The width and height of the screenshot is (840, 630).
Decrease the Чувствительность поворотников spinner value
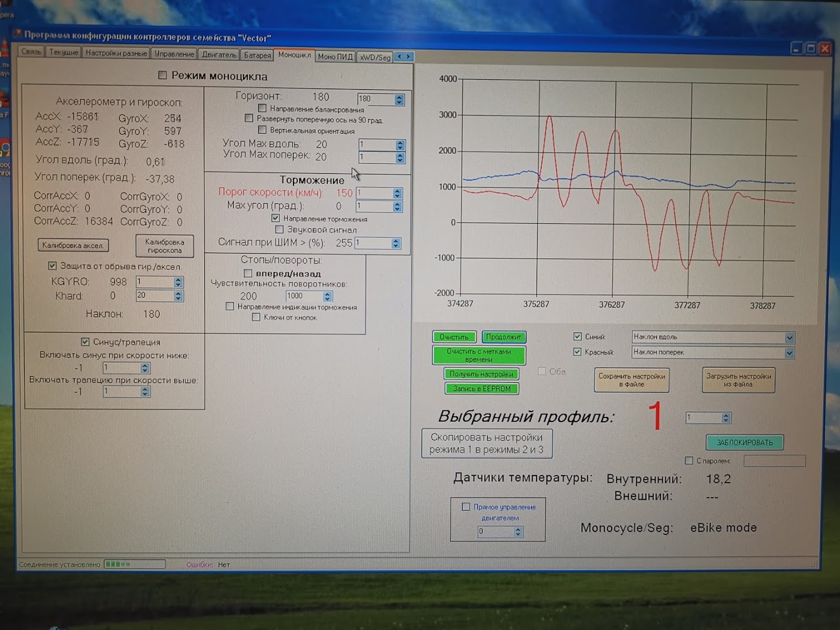click(328, 299)
